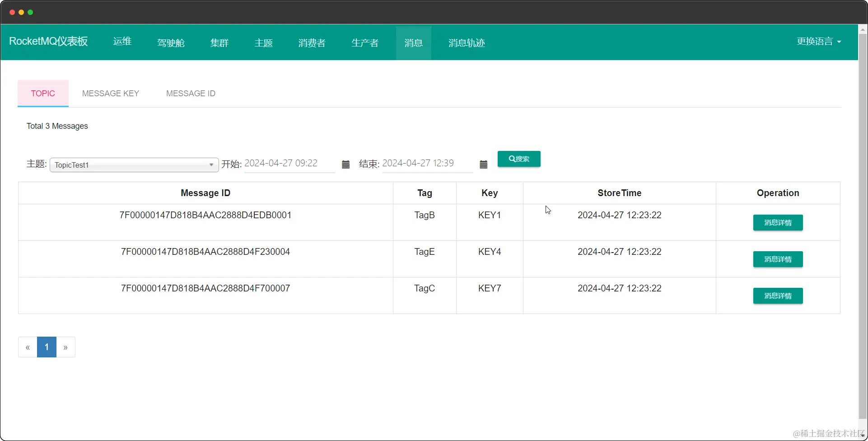Click the Operation column header
Viewport: 868px width, 441px height.
pyautogui.click(x=778, y=193)
